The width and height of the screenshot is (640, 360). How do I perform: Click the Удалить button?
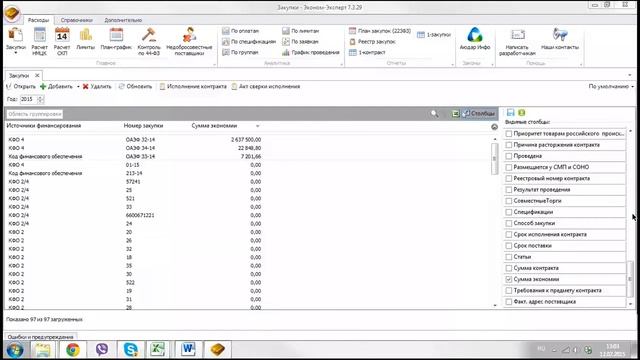pos(97,87)
